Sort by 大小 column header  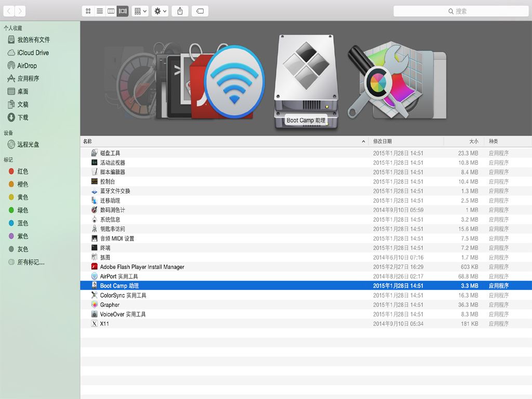click(463, 141)
